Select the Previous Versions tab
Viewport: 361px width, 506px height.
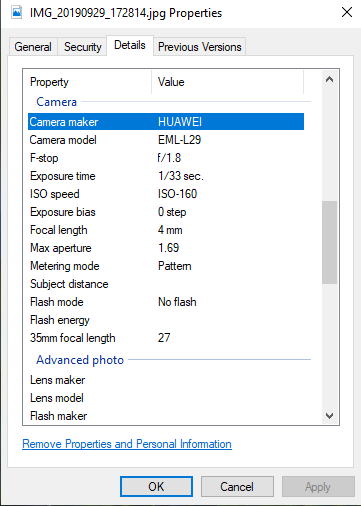coord(199,47)
